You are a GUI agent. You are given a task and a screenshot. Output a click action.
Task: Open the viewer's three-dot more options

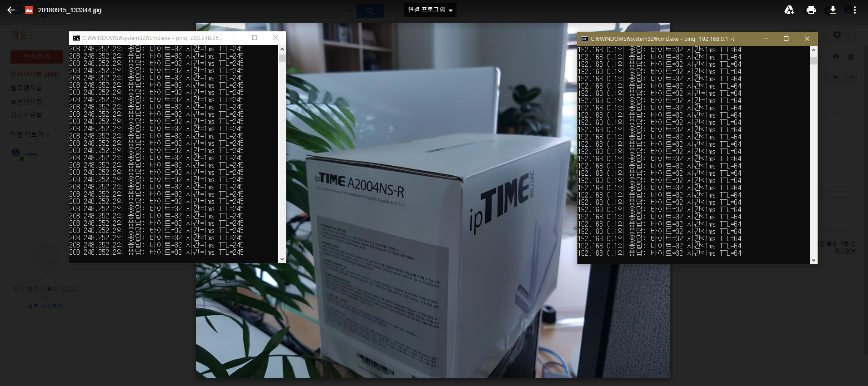tap(855, 10)
